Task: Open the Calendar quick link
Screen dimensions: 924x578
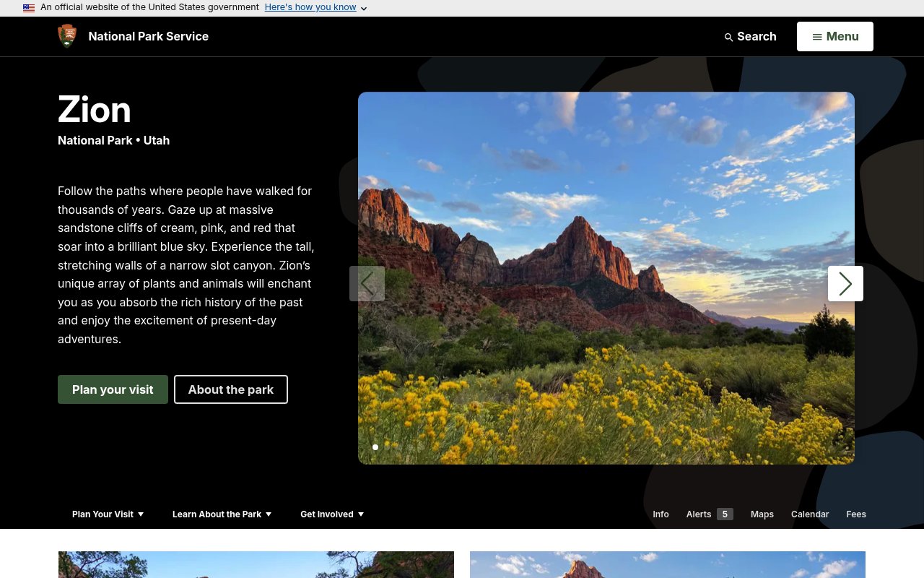Action: pyautogui.click(x=810, y=514)
